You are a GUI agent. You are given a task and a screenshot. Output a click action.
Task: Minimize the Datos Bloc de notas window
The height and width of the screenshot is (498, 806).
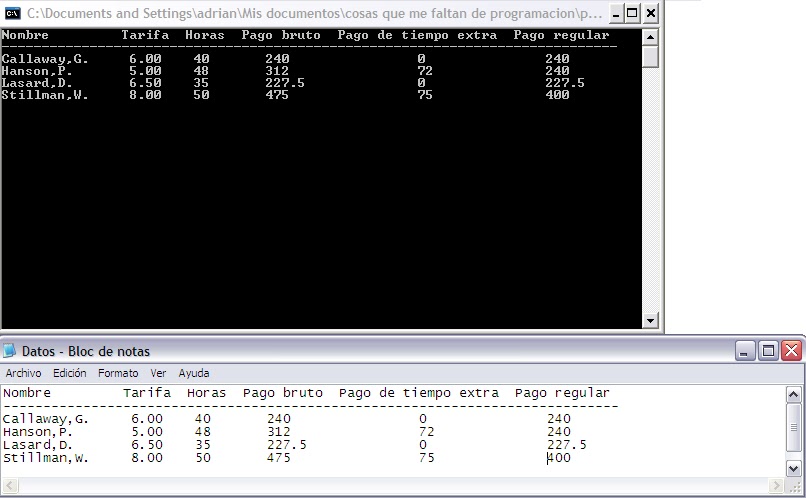[745, 351]
